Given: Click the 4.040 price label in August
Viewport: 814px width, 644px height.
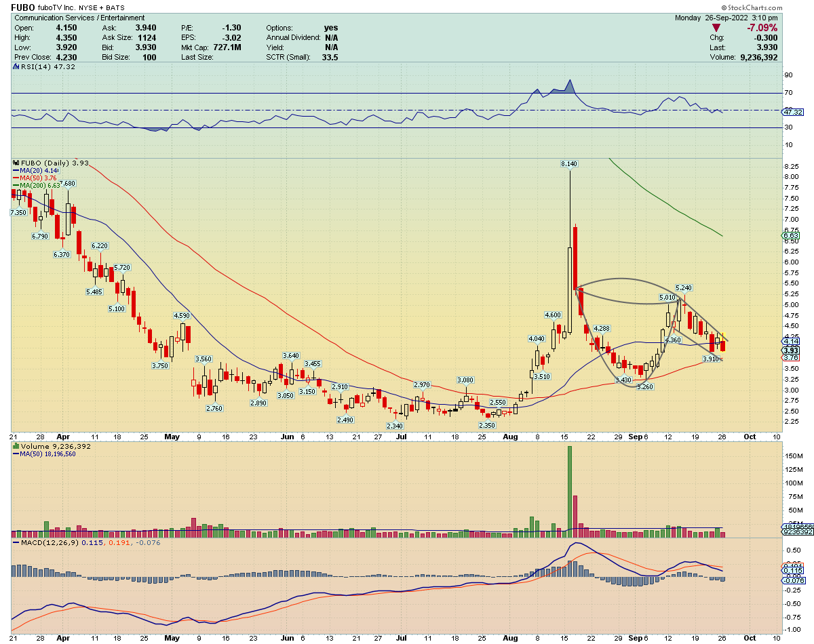Looking at the screenshot, I should pyautogui.click(x=537, y=339).
